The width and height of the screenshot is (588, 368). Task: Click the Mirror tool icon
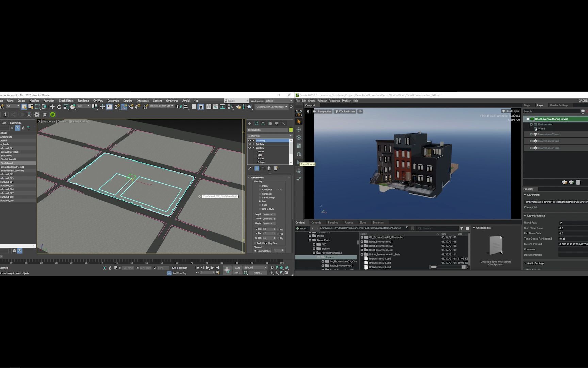[x=180, y=106]
